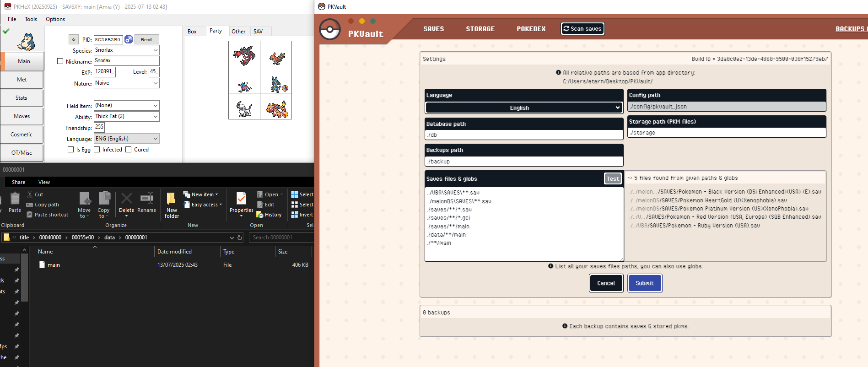Refresh the Explorer address bar
868x367 pixels.
tap(240, 237)
